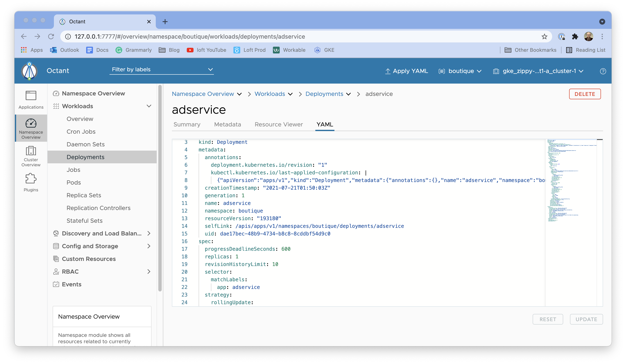Open the cluster context selector dropdown
626x364 pixels.
(x=538, y=71)
